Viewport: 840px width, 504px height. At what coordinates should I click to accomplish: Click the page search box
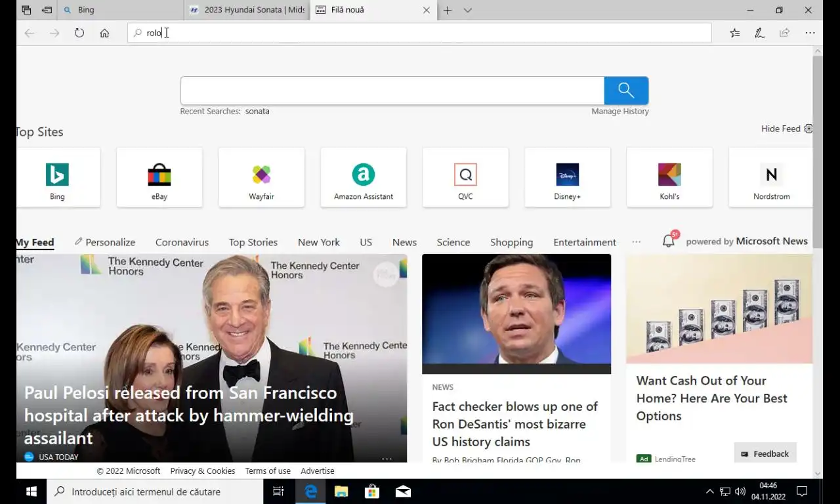click(392, 91)
